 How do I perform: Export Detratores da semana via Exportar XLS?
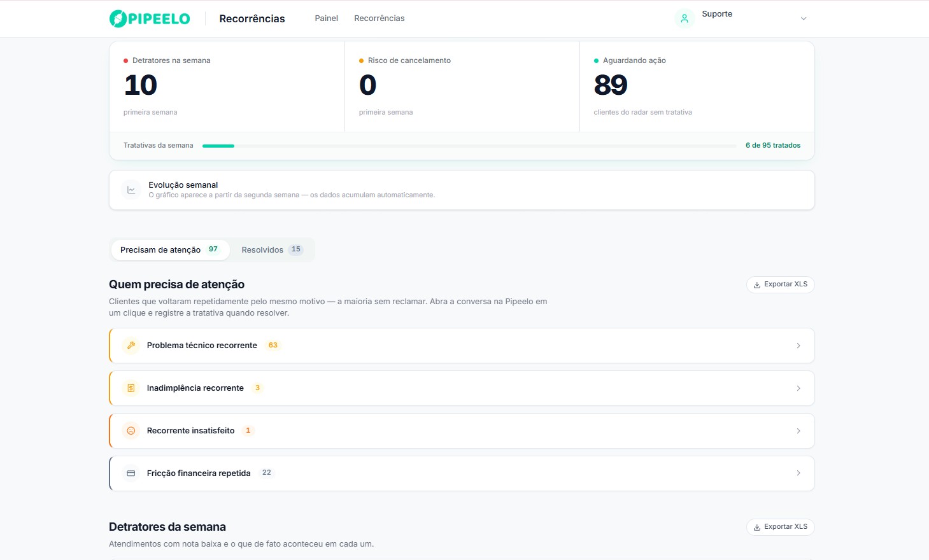coord(780,527)
